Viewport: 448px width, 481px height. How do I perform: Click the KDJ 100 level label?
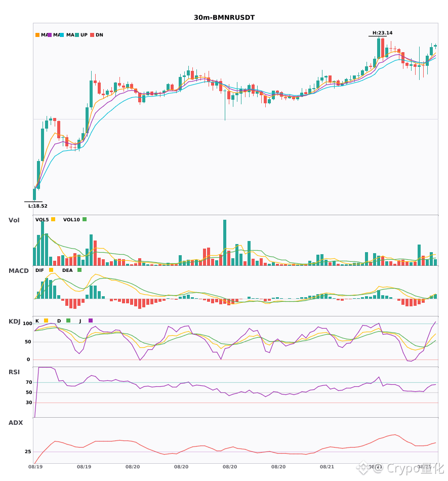coord(28,324)
